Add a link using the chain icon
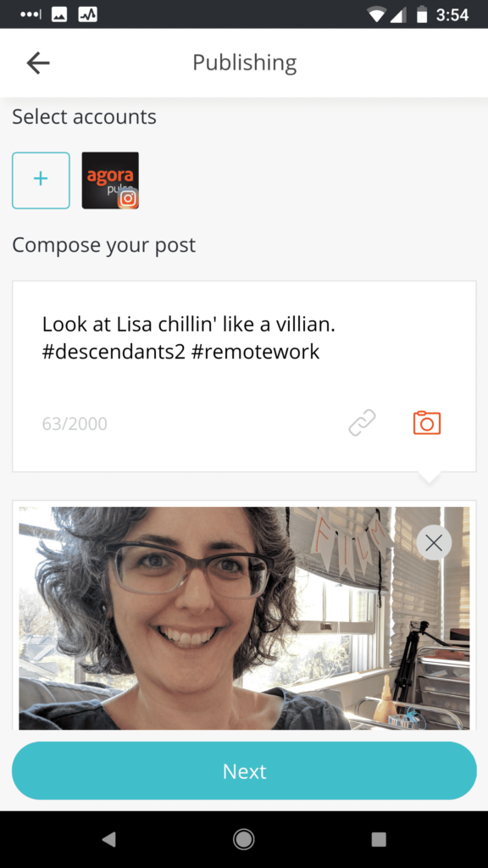Image resolution: width=488 pixels, height=868 pixels. tap(363, 423)
